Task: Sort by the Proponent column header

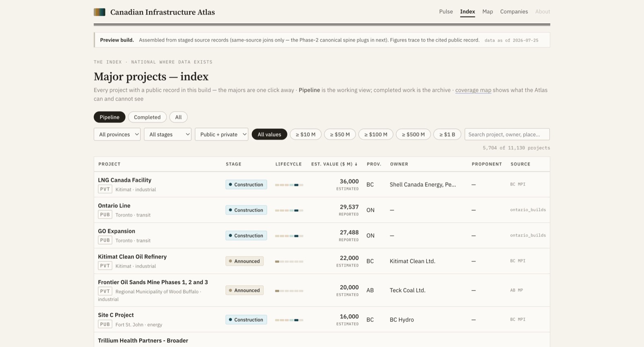Action: [487, 164]
